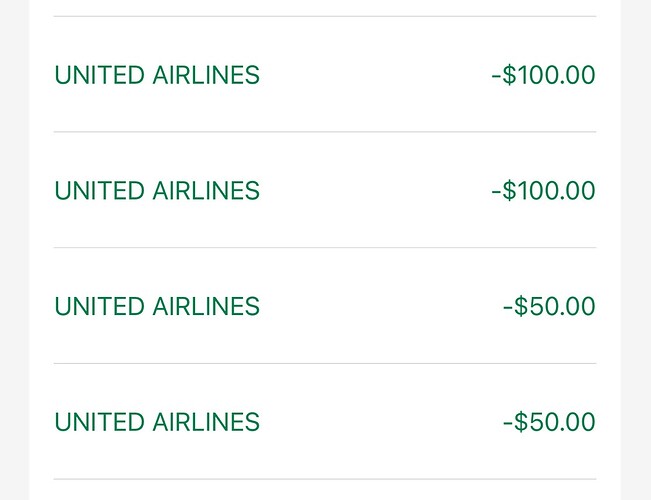Click divider between the two $100.00 rows
Image resolution: width=651 pixels, height=500 pixels.
(325, 132)
